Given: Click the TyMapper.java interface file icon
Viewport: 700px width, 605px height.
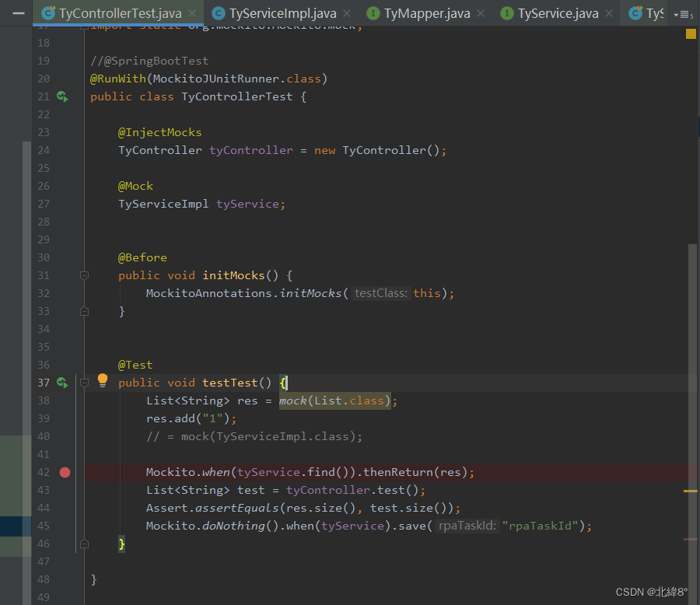Looking at the screenshot, I should (373, 13).
